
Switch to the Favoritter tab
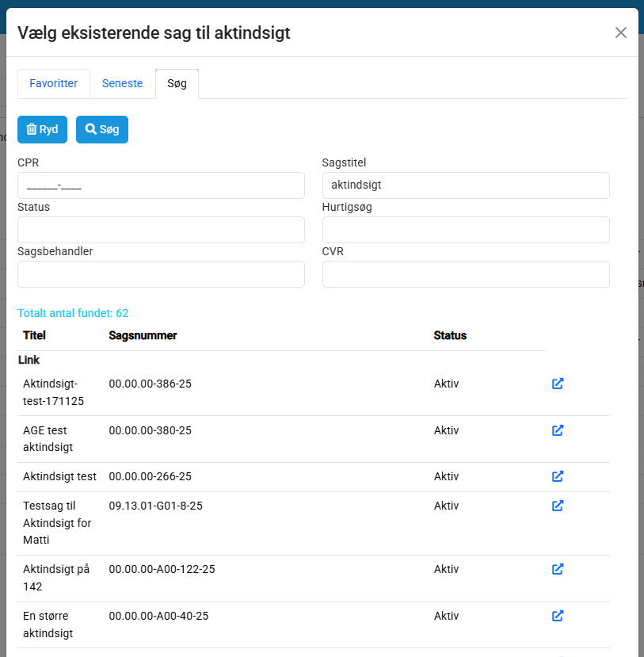[x=54, y=83]
